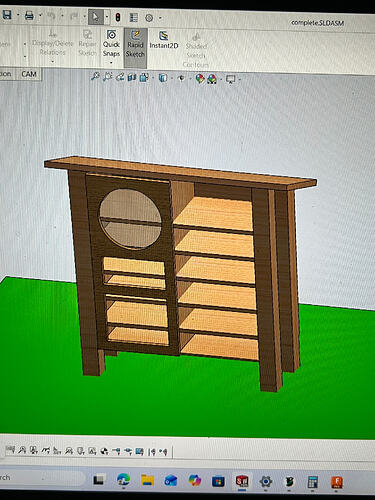The image size is (375, 500).
Task: Click the Rebuild traffic light icon
Action: (118, 17)
